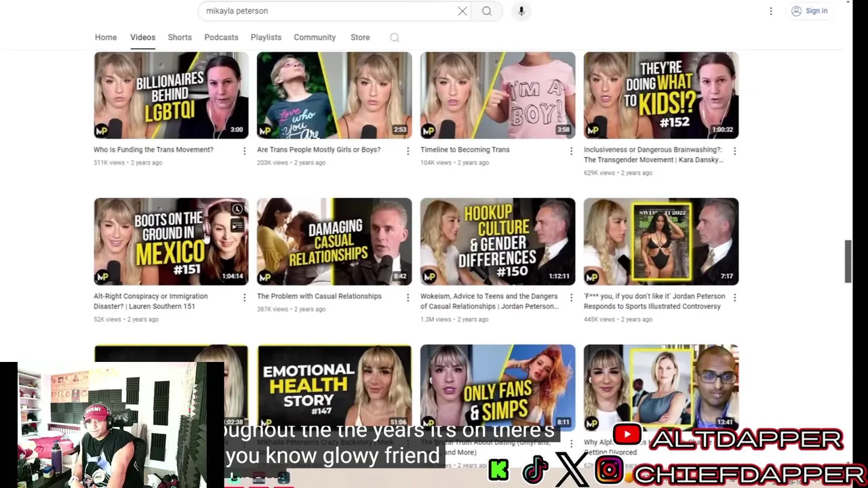The image size is (868, 488).
Task: Open 'Emotional Health Story #147' thumbnail
Action: [334, 386]
